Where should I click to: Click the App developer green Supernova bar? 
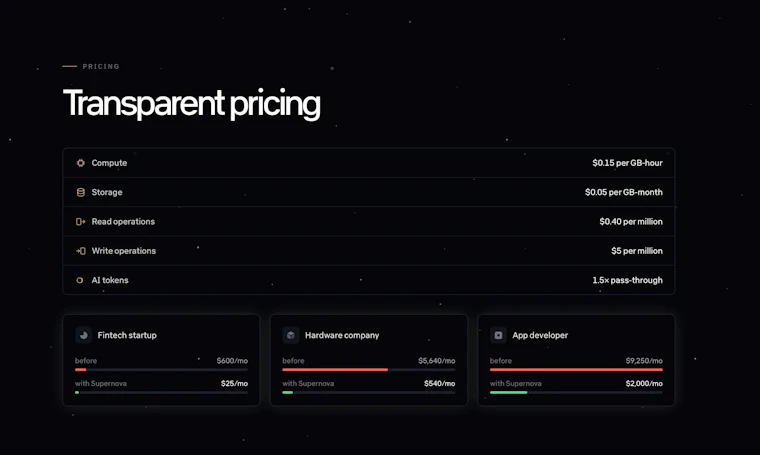(508, 392)
